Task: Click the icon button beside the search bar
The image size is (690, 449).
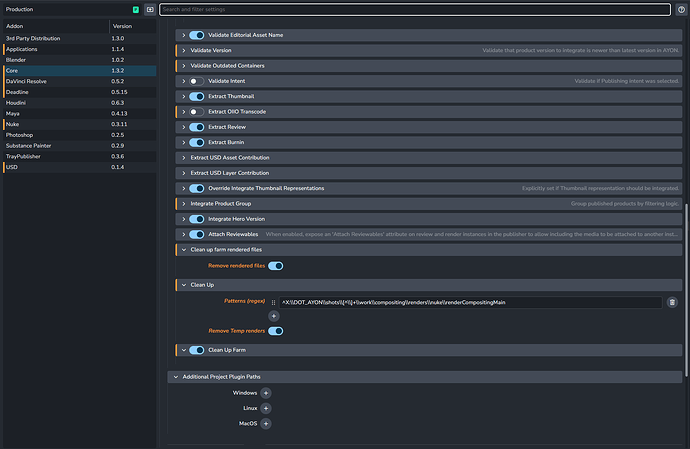Action: click(150, 9)
